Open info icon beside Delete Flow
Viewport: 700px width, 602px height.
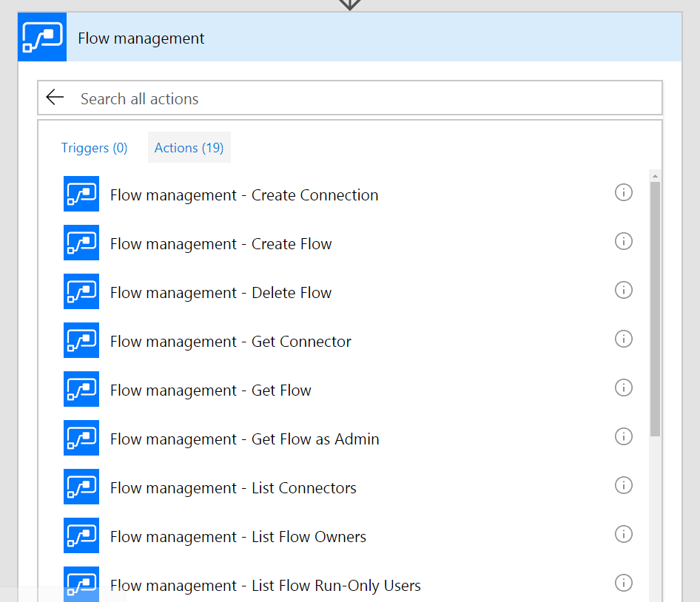(x=624, y=290)
